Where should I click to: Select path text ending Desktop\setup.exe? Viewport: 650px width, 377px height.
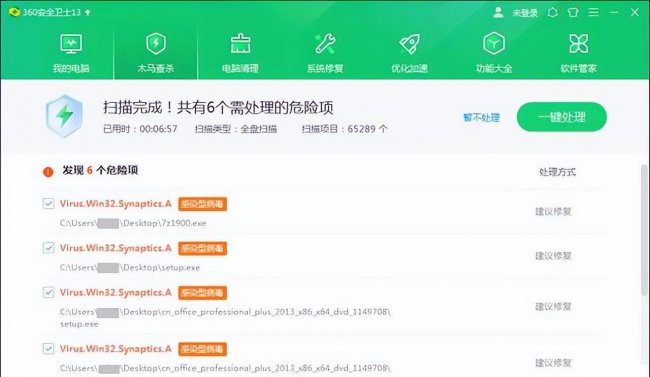tap(130, 268)
